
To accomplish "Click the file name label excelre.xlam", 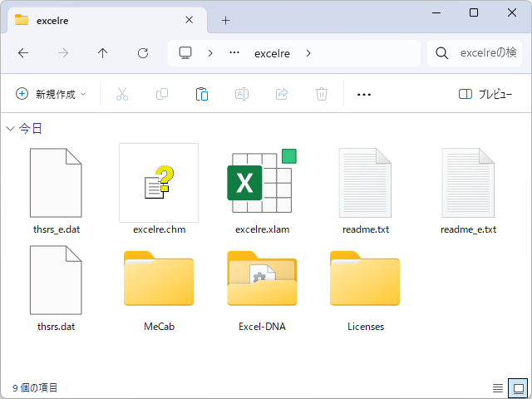I will pyautogui.click(x=263, y=229).
